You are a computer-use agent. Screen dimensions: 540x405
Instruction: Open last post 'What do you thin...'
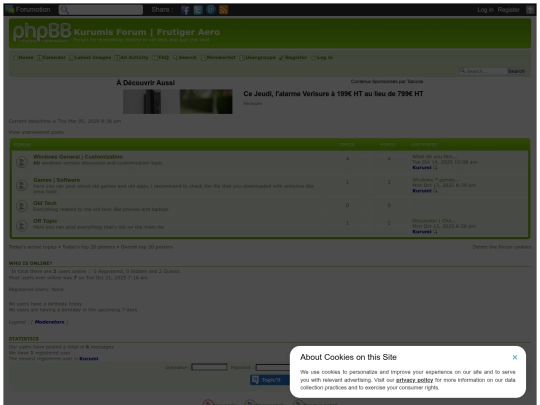(x=435, y=156)
